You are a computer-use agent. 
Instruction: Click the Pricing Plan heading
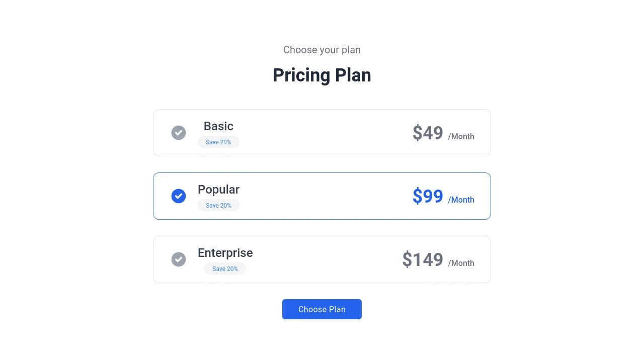[x=322, y=75]
